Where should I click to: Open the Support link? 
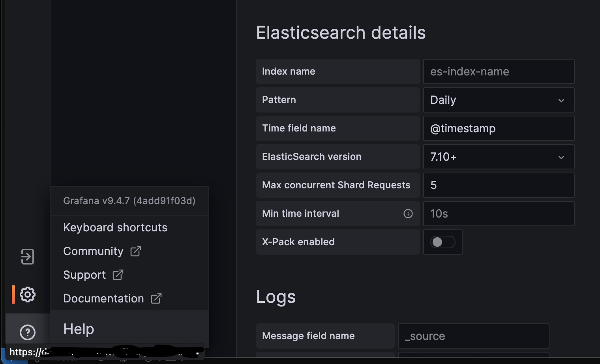[84, 275]
